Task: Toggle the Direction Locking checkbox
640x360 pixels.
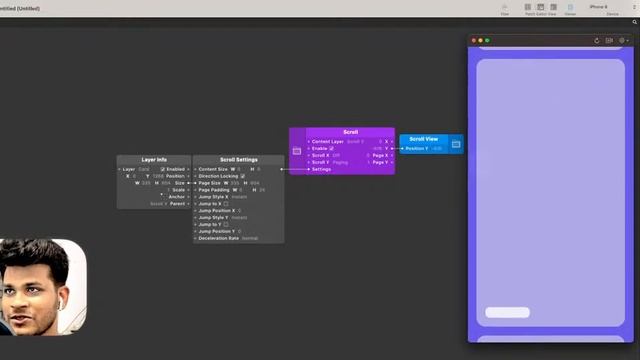Action: (x=242, y=176)
